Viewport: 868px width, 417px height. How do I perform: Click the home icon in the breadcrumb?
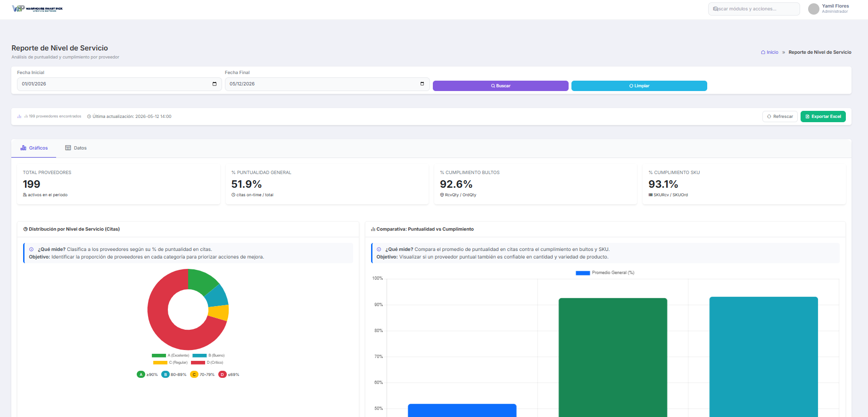(x=763, y=52)
